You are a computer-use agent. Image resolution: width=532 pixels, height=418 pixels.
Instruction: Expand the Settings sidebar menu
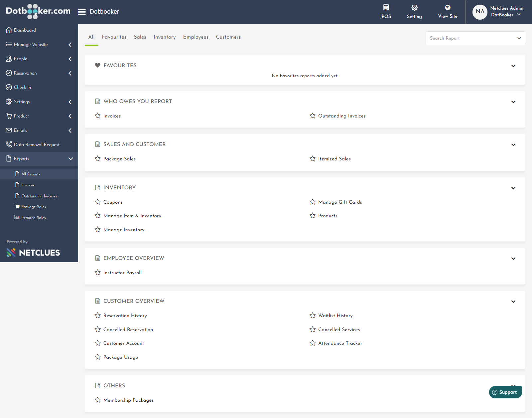(x=39, y=102)
